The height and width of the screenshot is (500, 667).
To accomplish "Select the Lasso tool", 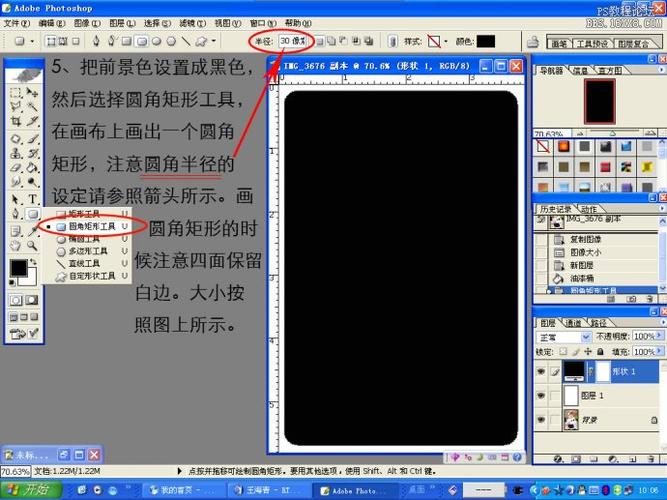I will [16, 107].
